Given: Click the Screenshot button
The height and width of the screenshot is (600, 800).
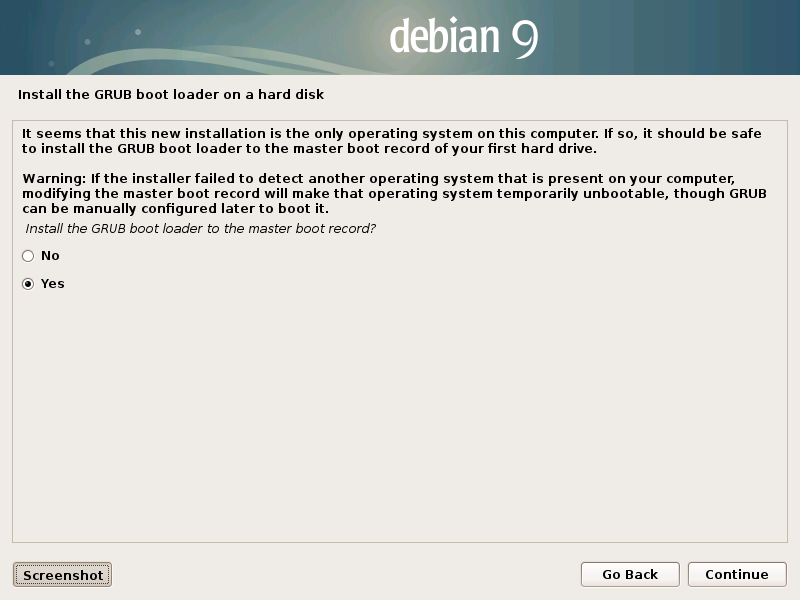Looking at the screenshot, I should pos(62,575).
